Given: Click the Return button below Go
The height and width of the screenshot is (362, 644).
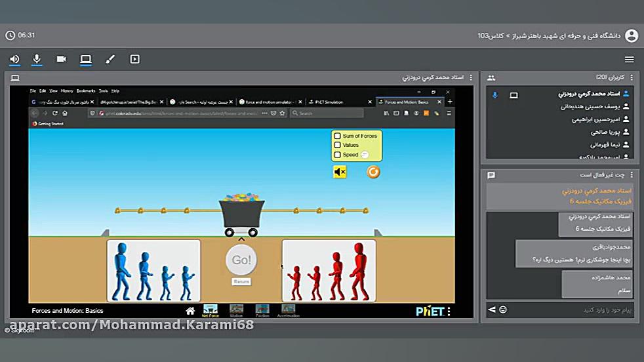Looking at the screenshot, I should click(241, 281).
